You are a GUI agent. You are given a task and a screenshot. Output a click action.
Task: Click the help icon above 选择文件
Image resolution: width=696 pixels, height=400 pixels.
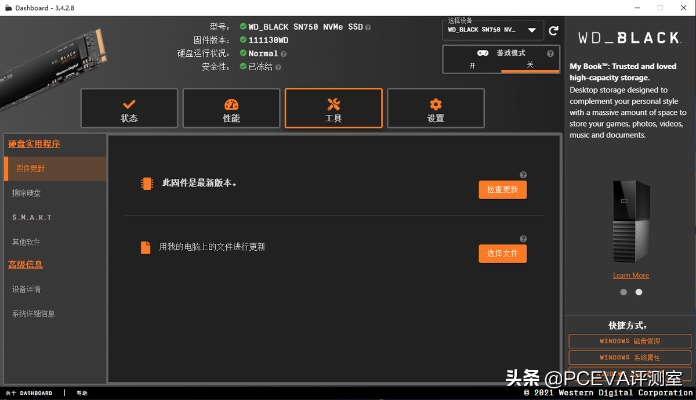[x=523, y=239]
